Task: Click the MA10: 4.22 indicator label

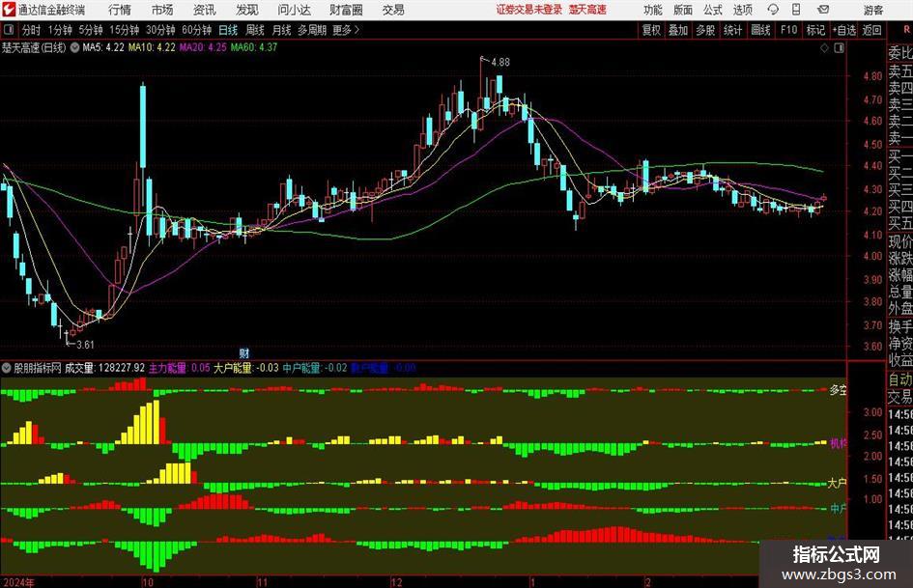Action: [152, 47]
